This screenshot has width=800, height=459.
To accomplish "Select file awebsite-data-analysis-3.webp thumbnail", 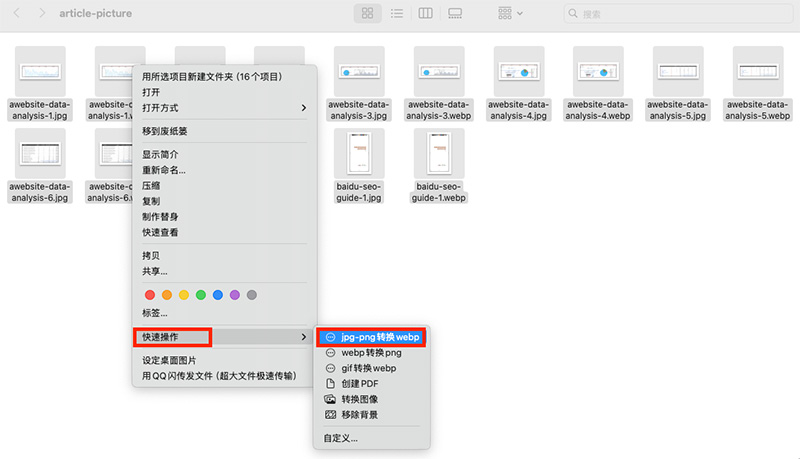I will [x=439, y=71].
